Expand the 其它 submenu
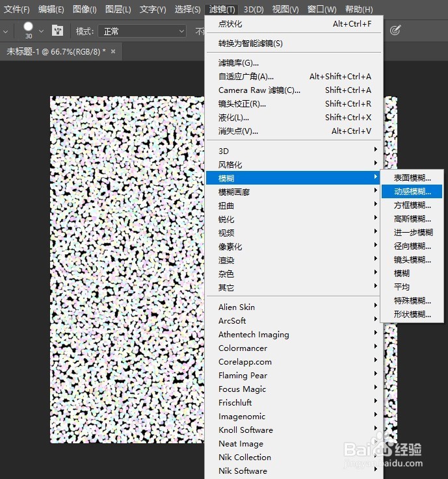448x479 pixels. (x=293, y=287)
